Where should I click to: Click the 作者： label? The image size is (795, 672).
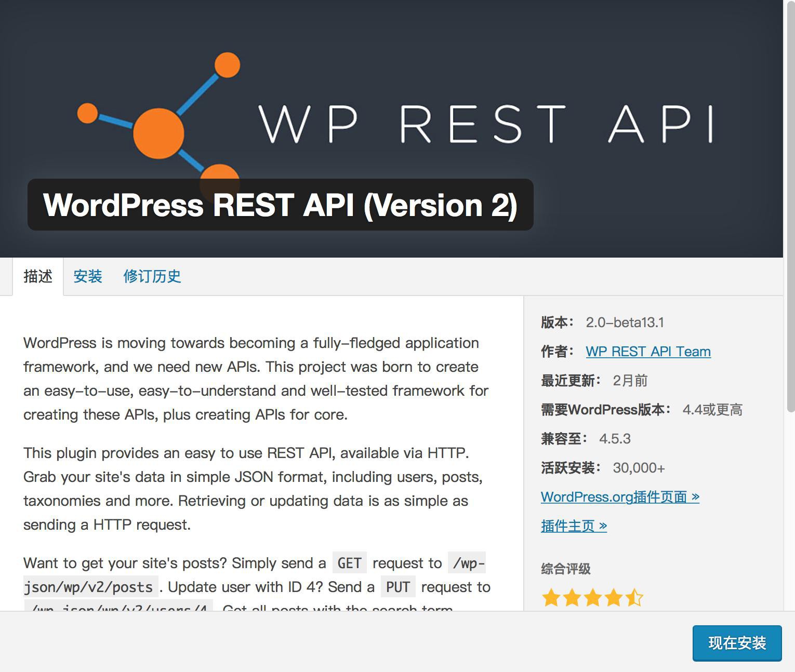(x=558, y=352)
